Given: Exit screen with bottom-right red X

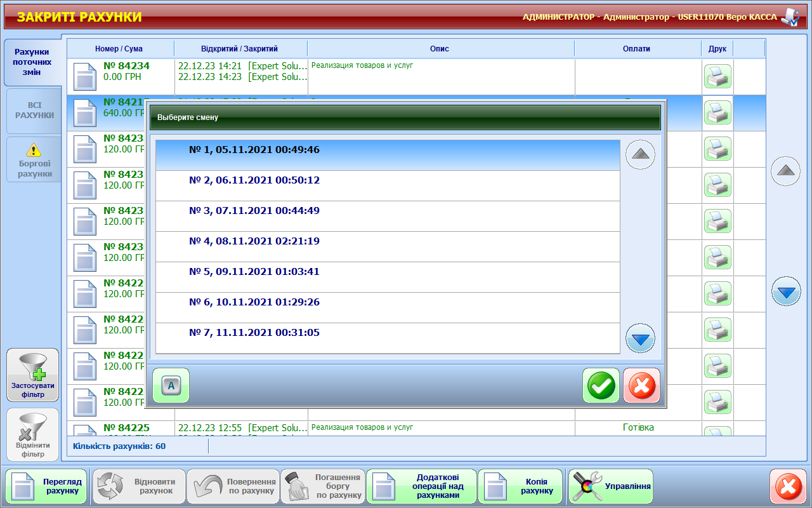Looking at the screenshot, I should pyautogui.click(x=788, y=487).
